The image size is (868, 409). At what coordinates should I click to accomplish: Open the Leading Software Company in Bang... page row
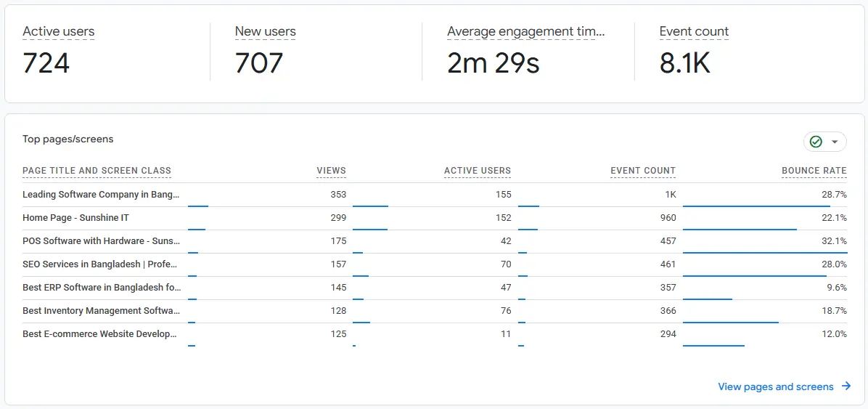435,195
